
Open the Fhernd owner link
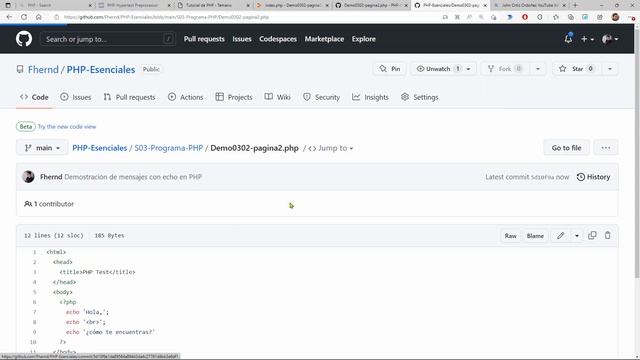[43, 69]
